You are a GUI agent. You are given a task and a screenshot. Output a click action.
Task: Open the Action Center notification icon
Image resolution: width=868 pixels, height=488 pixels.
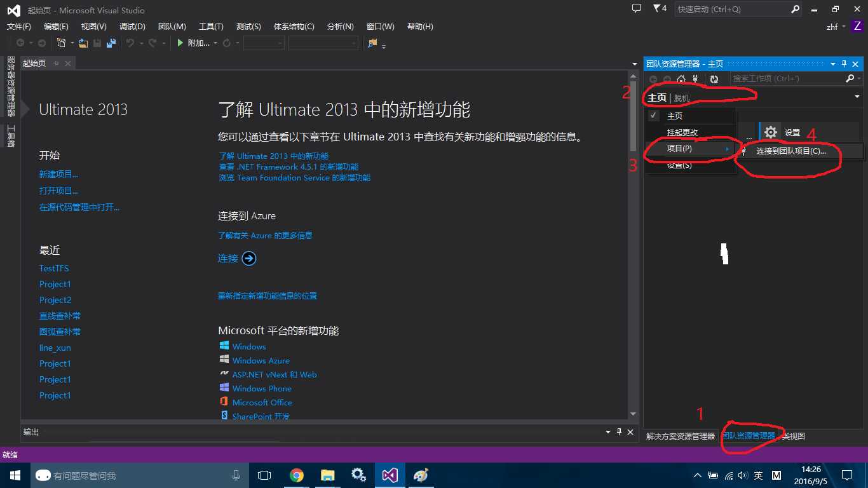846,475
